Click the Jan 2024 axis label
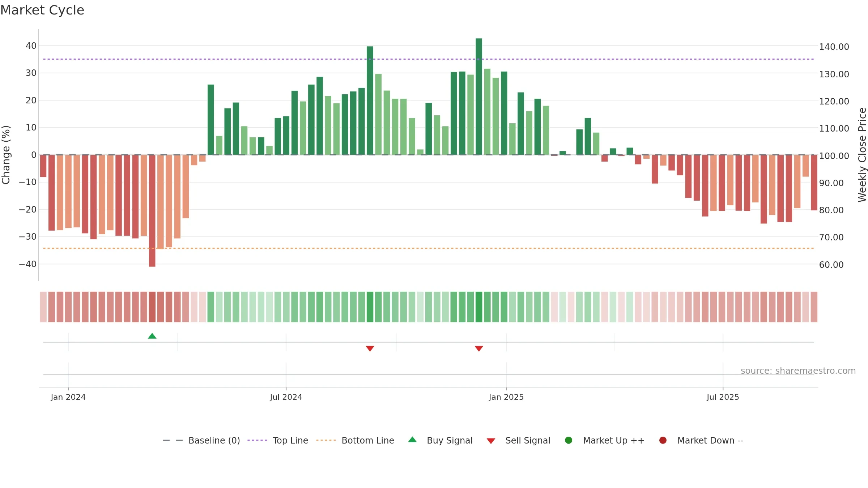Viewport: 868px width, 488px height. [68, 397]
